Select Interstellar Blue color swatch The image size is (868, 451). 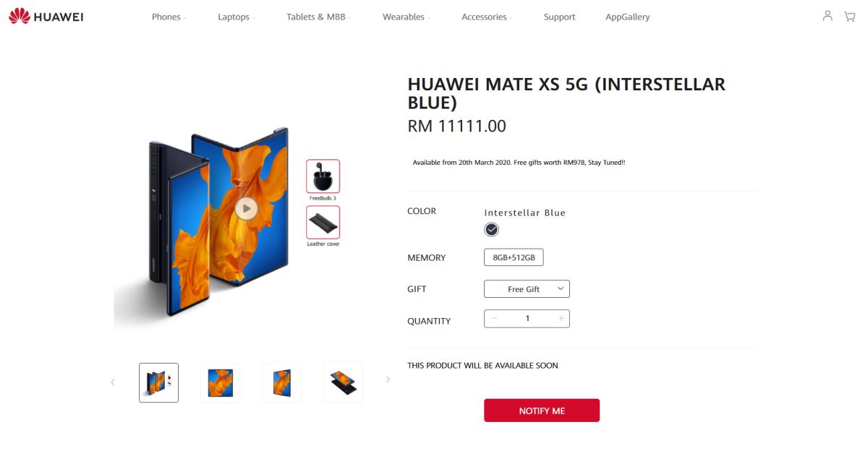click(x=492, y=230)
